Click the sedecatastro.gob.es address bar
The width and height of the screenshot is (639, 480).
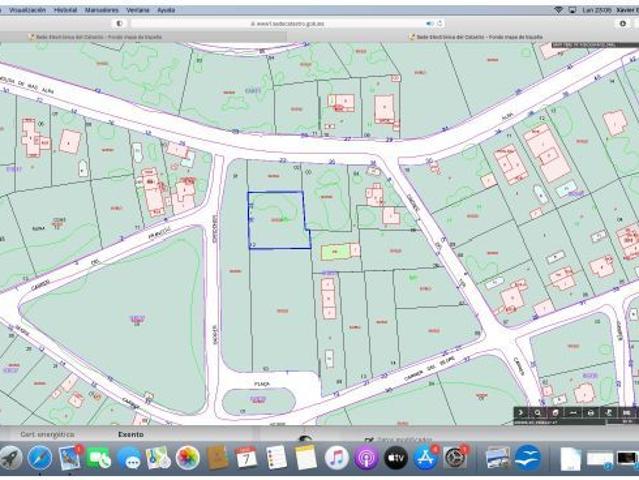point(278,22)
